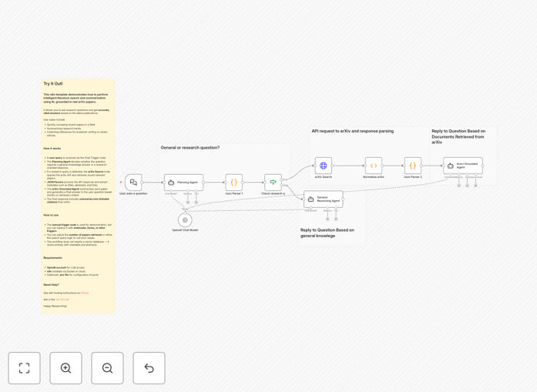Click the 'Need Help?' heading in the note
Screen dimensions: 537x392
tap(52, 285)
